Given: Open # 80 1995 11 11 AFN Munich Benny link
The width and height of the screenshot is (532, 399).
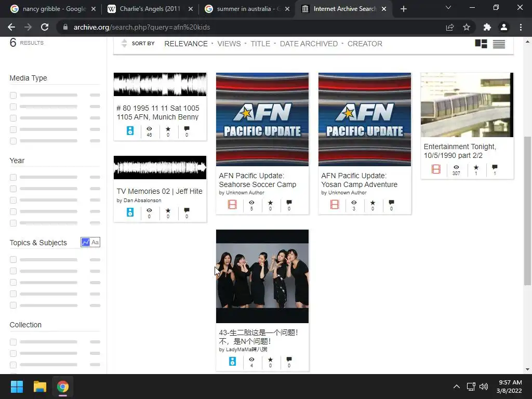Looking at the screenshot, I should (158, 113).
